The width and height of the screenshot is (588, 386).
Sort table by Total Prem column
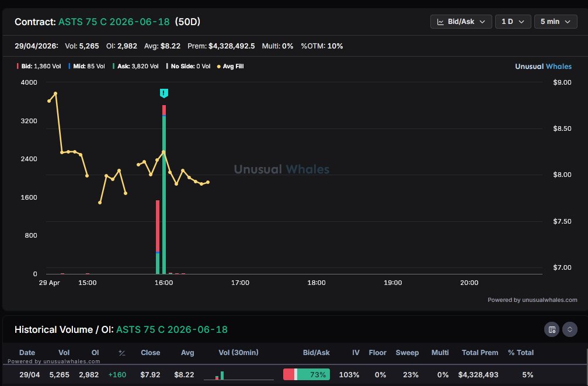point(480,353)
